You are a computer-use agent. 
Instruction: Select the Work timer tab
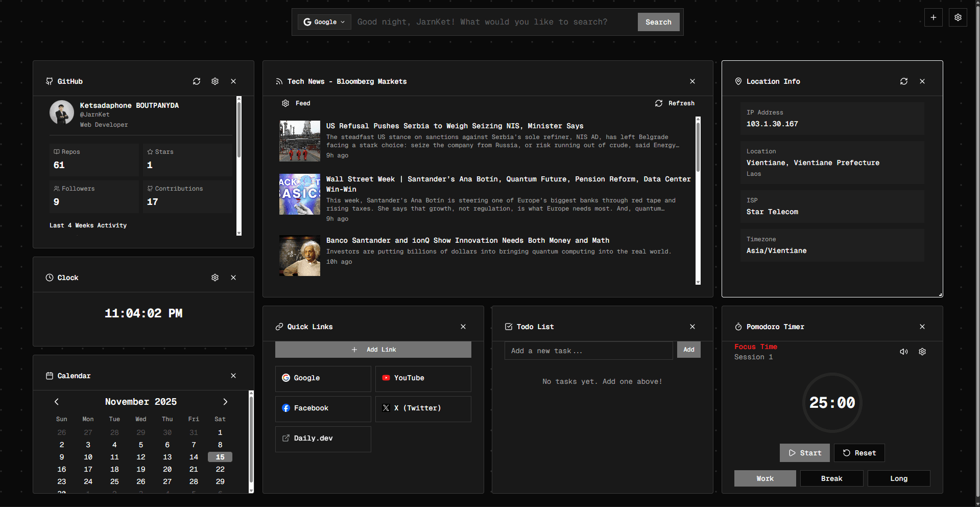[x=765, y=478]
